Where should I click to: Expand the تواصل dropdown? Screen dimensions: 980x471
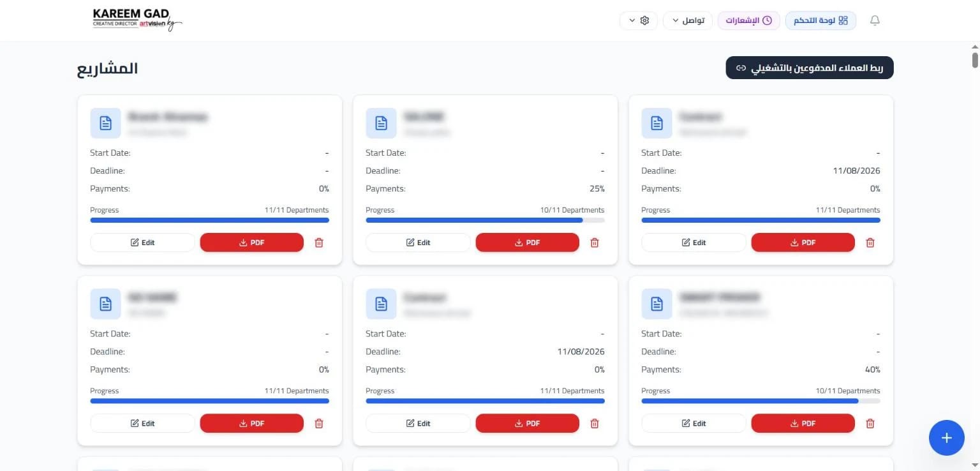click(x=688, y=20)
